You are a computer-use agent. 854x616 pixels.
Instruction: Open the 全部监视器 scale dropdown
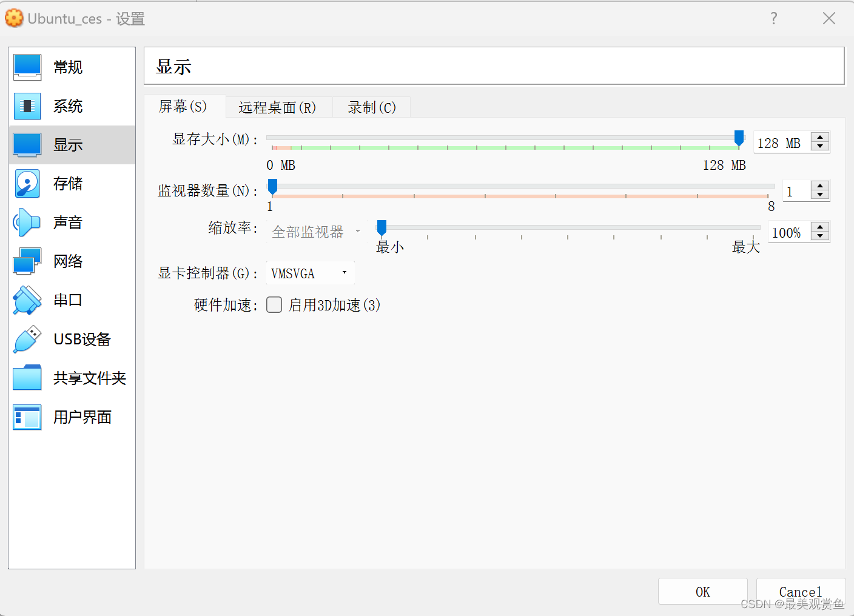tap(316, 232)
